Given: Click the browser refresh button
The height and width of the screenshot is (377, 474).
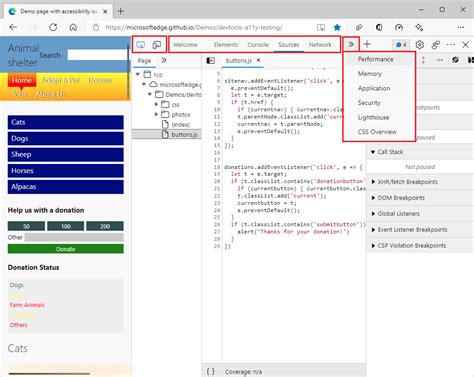Looking at the screenshot, I should coord(53,27).
